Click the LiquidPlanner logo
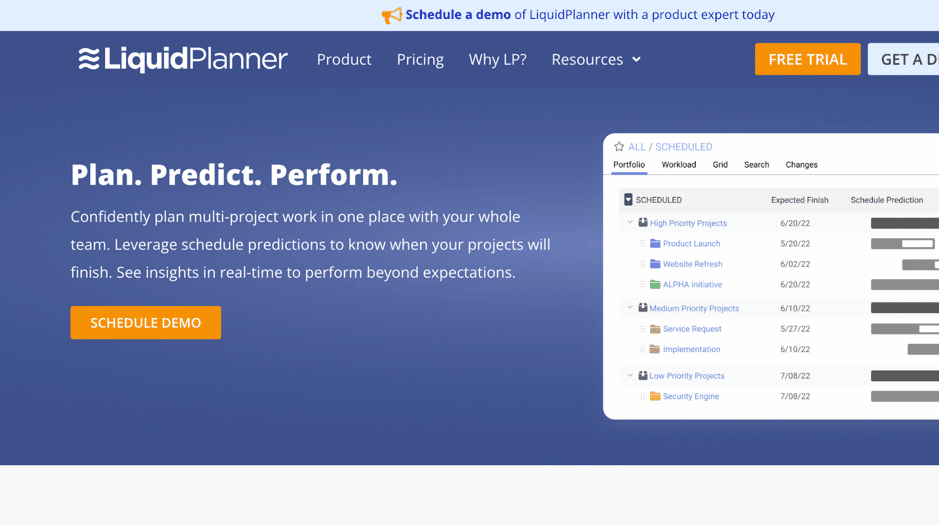The height and width of the screenshot is (525, 939). tap(183, 59)
